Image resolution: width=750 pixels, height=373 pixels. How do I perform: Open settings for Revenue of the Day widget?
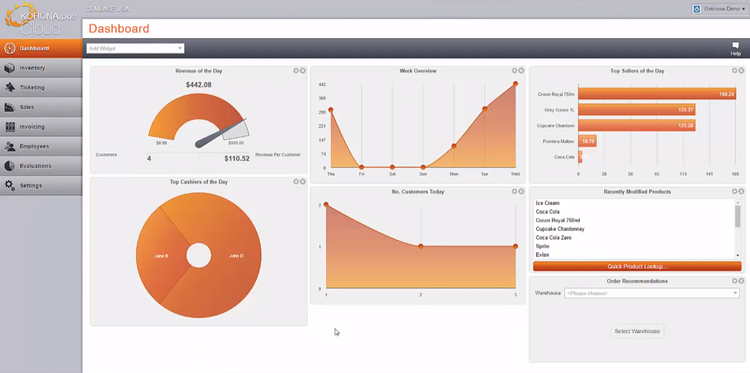(x=296, y=71)
